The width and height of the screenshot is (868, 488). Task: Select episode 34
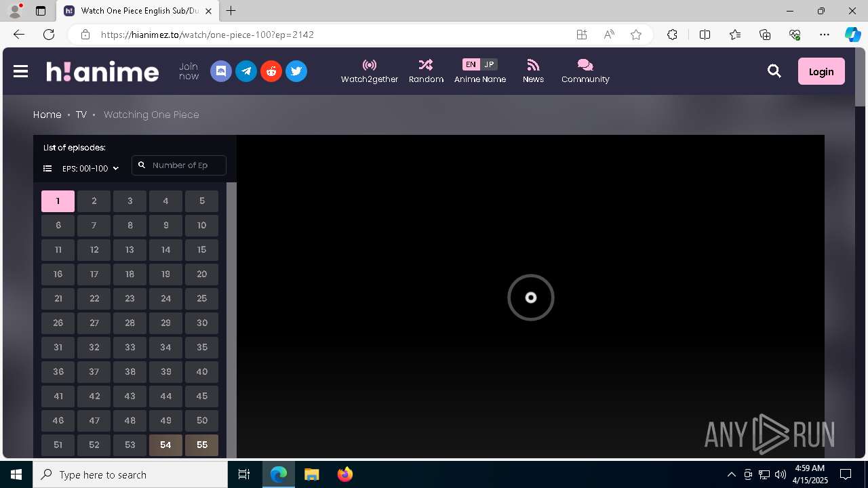point(165,348)
